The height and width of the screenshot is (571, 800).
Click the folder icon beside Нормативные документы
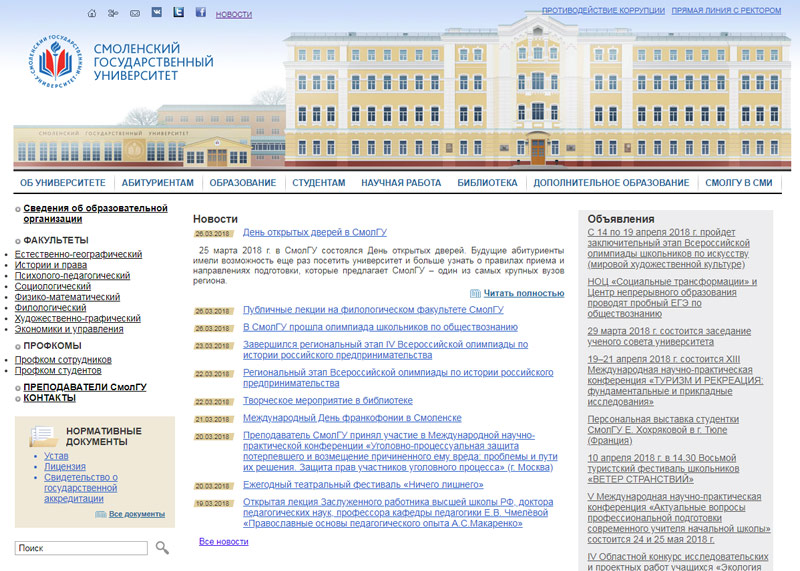[x=44, y=436]
